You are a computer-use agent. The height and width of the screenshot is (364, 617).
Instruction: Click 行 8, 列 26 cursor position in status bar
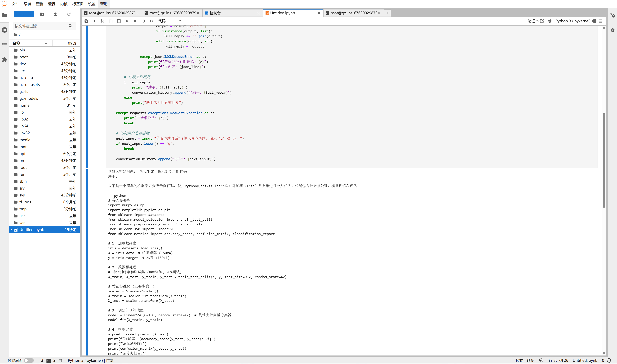tap(558, 360)
